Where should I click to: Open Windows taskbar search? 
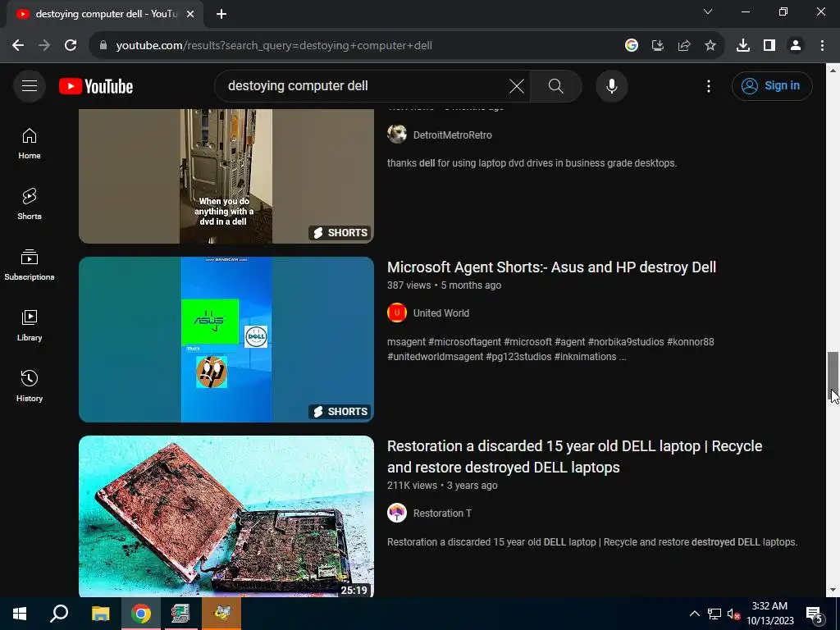[59, 614]
